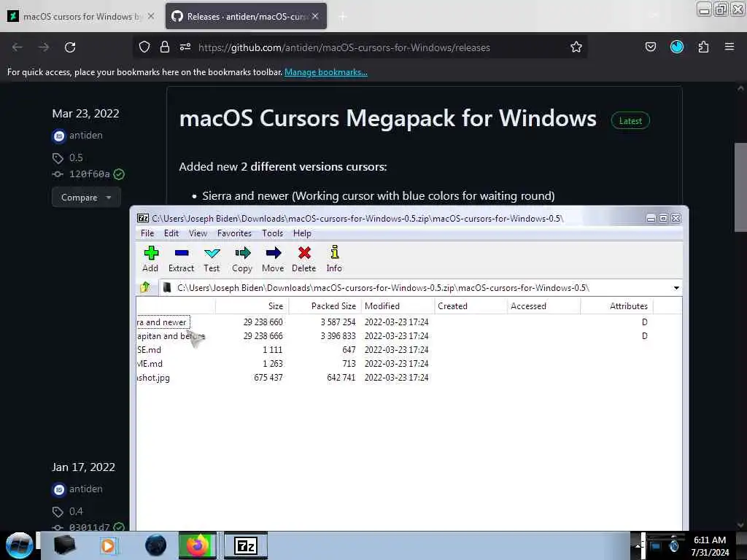The width and height of the screenshot is (747, 560).
Task: Open the File menu in 7-Zip
Action: coord(147,233)
